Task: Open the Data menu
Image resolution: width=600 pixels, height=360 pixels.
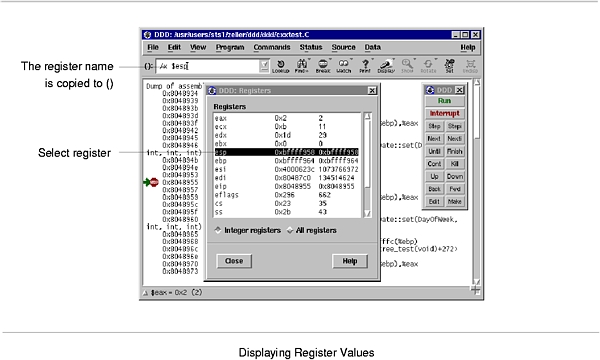Action: pyautogui.click(x=372, y=47)
